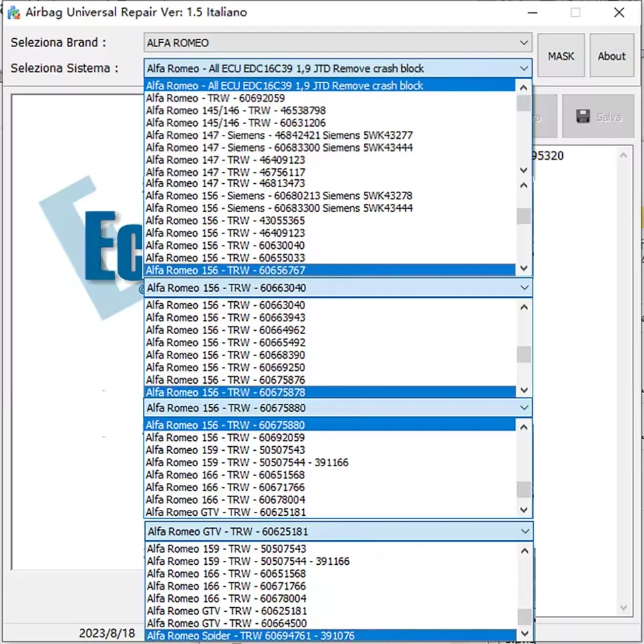Select Alfa Romeo 156 - TRW - 60630040
This screenshot has width=644, height=644.
pyautogui.click(x=330, y=246)
